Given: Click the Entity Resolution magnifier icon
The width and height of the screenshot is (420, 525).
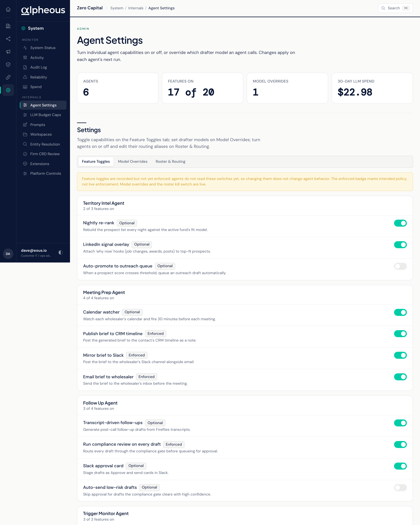Looking at the screenshot, I should pos(25,144).
